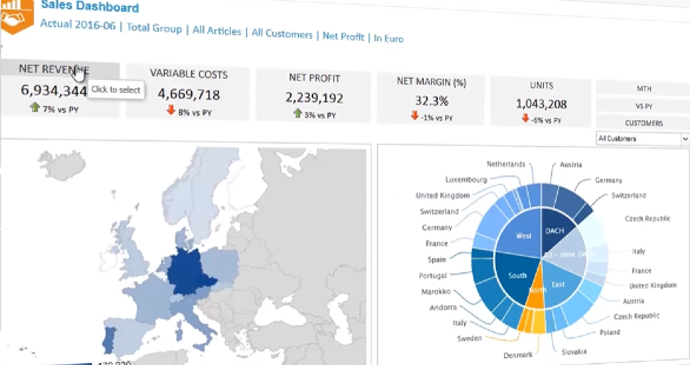Click the DACH segment in sunburst chart
Screen dimensions: 690x365
[x=556, y=229]
